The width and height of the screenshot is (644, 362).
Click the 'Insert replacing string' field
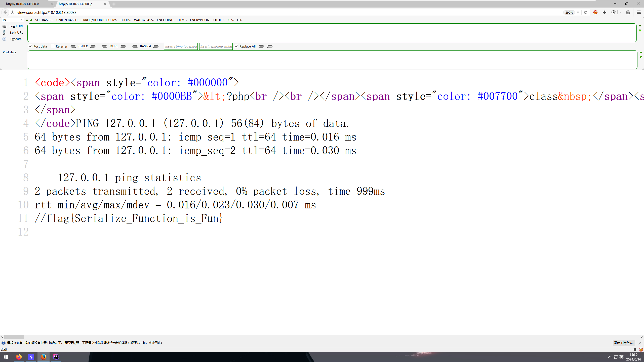coord(216,46)
